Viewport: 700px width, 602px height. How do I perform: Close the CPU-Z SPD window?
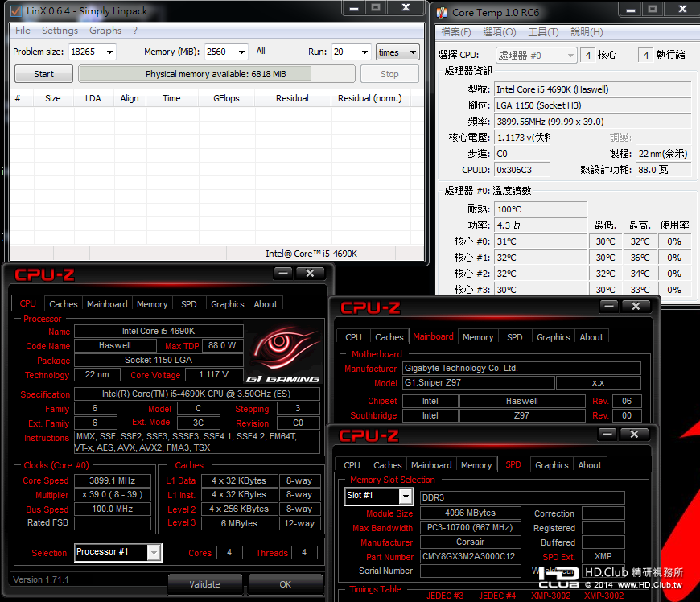tap(634, 434)
